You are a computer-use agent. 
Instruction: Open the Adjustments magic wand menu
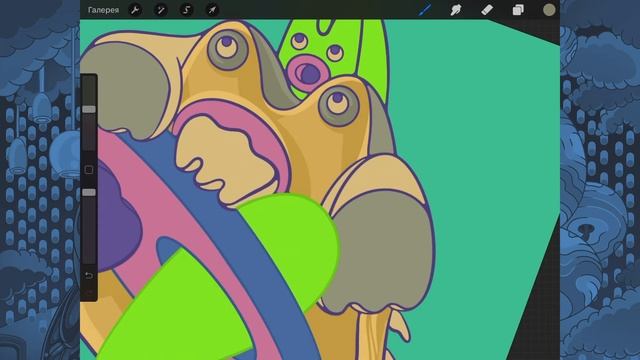161,10
